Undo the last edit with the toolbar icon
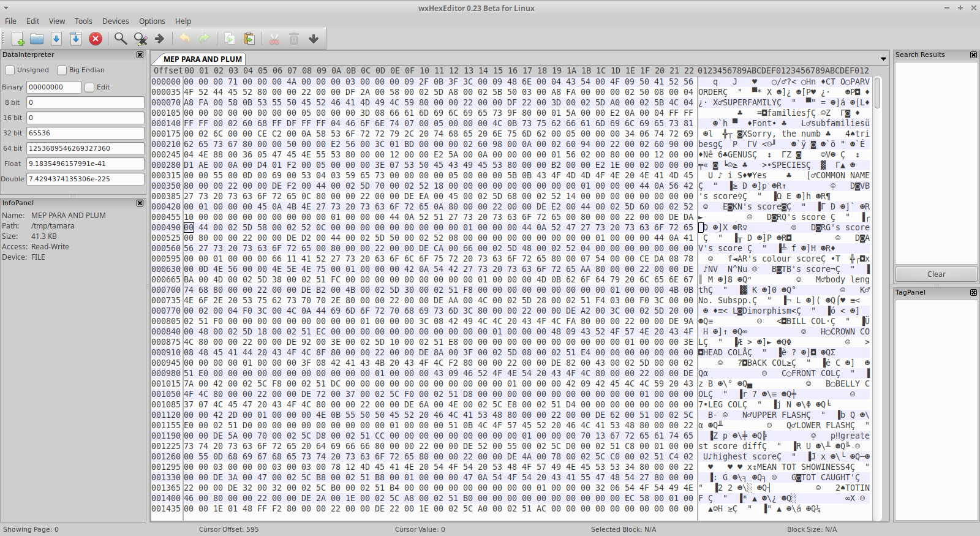 [x=185, y=39]
